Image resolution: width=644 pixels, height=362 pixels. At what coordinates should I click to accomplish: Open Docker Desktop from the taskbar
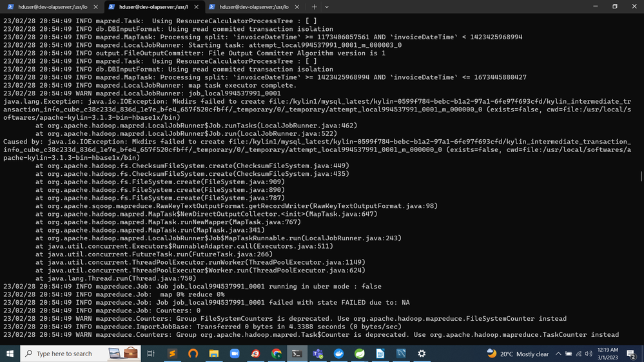tap(338, 354)
